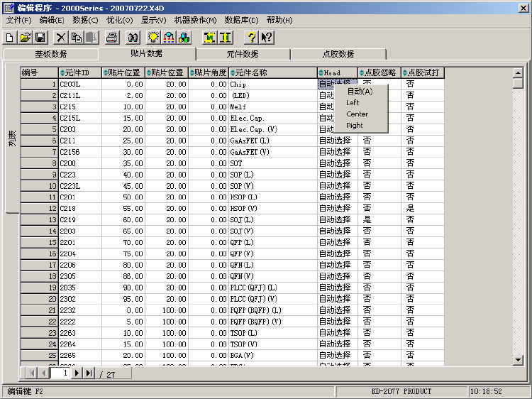Click the record number input field
This screenshot has width=532, height=399.
(61, 373)
